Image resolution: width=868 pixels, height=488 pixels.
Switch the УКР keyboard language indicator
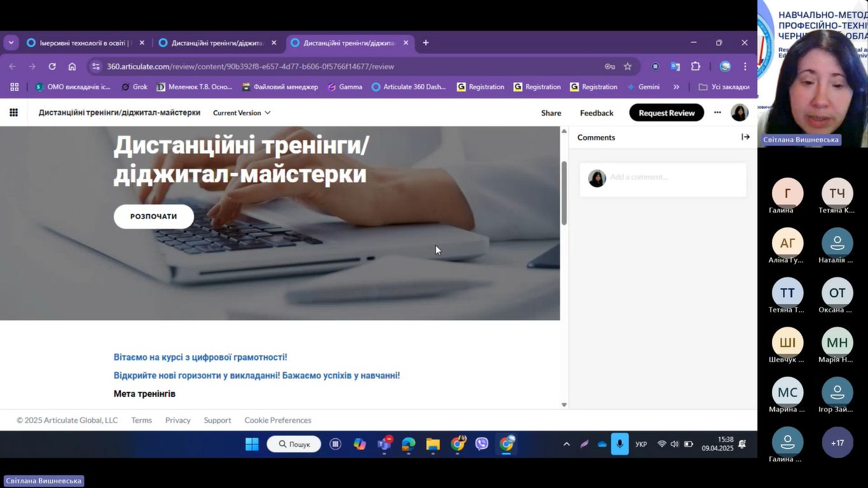[x=641, y=444]
